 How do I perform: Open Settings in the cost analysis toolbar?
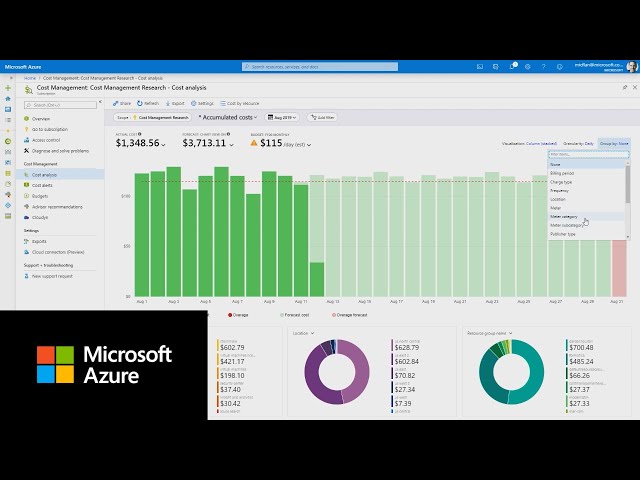202,103
